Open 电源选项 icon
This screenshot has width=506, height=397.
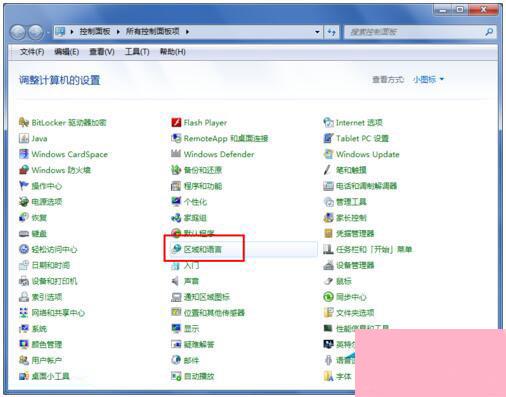coord(24,201)
